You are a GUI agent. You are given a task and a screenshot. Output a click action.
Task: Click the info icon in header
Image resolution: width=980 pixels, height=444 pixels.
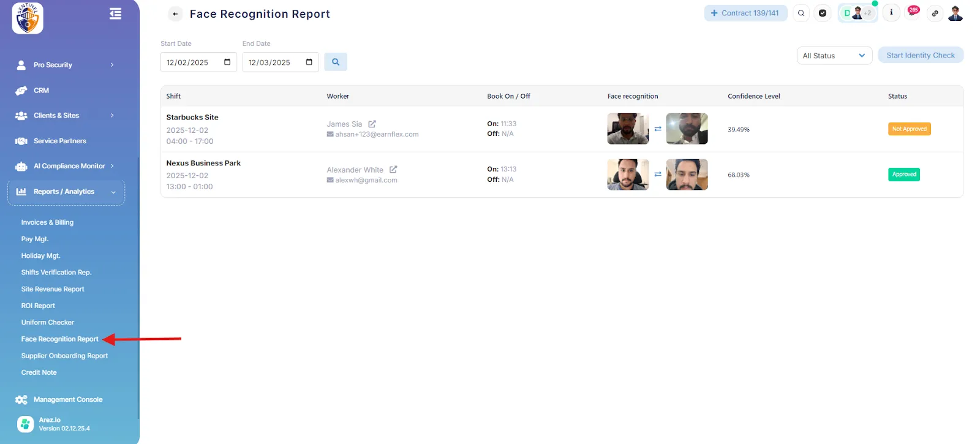coord(891,13)
